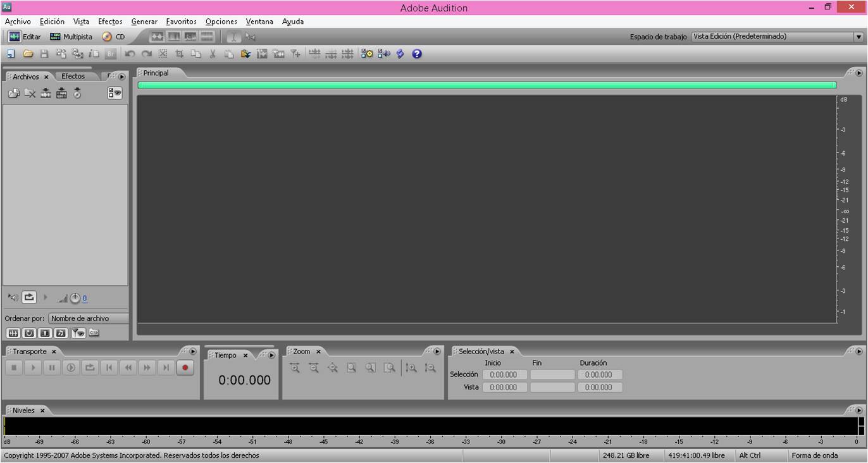Click Go to Beginning in Transporte
Image resolution: width=868 pixels, height=463 pixels.
pyautogui.click(x=109, y=367)
